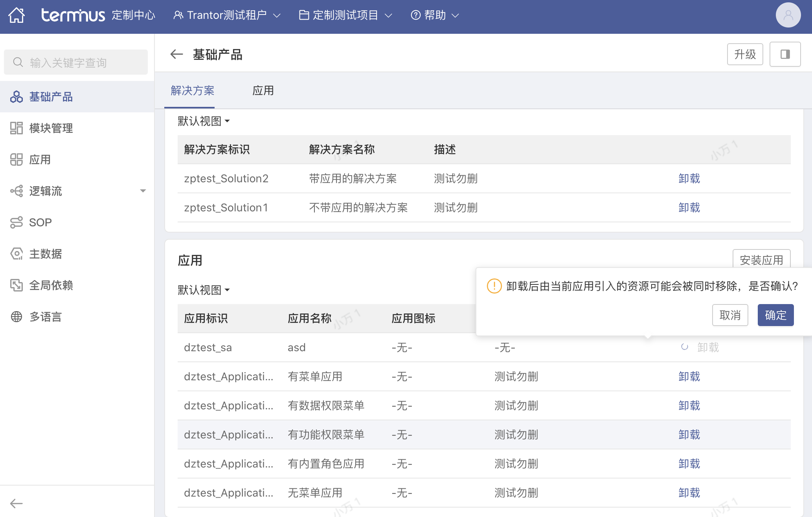Collapse the sidebar with bottom arrow

[x=16, y=503]
